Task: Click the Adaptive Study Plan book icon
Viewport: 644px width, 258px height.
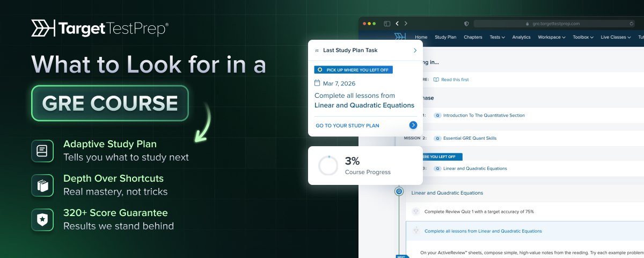Action: pos(42,151)
